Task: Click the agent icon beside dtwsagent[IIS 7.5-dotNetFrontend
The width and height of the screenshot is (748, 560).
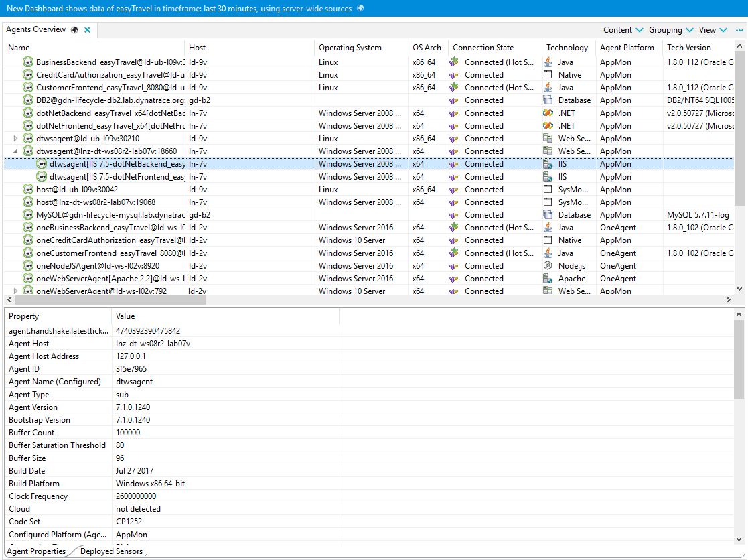Action: (42, 176)
